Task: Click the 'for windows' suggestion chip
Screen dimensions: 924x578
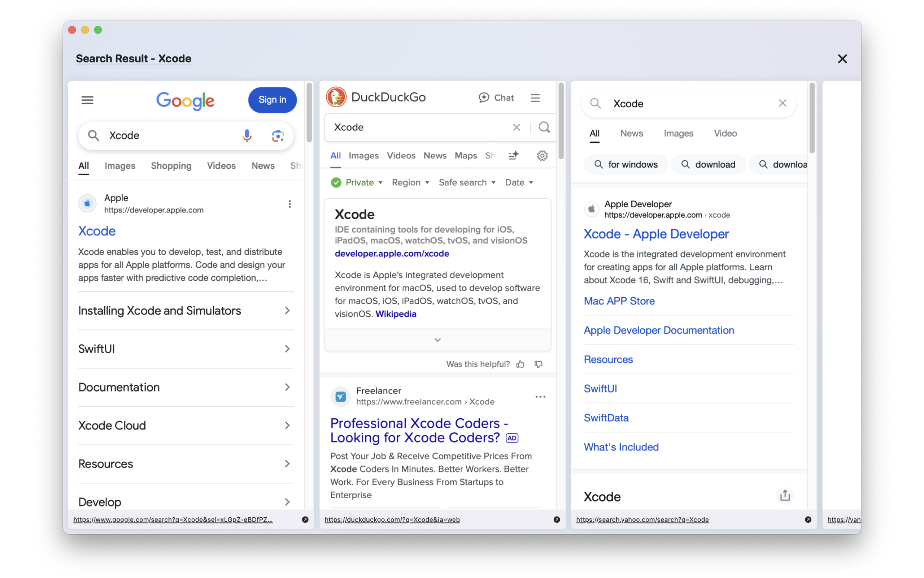Action: [626, 164]
